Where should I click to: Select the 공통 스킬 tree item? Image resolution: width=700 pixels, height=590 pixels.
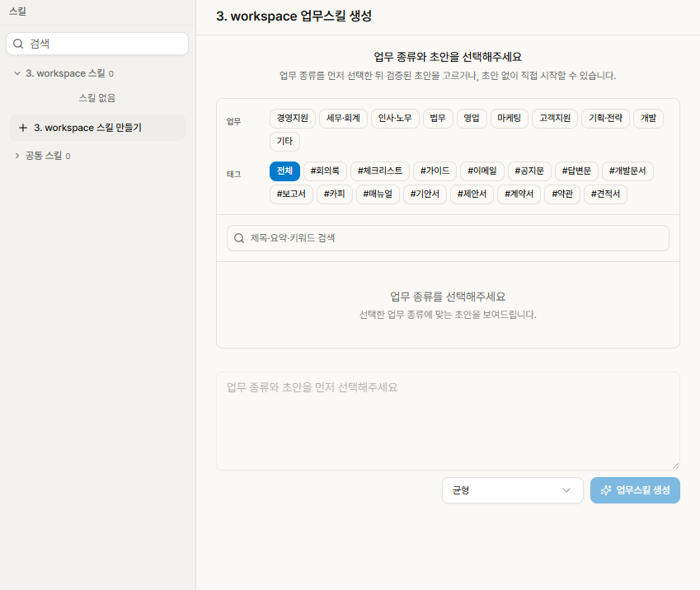point(97,156)
